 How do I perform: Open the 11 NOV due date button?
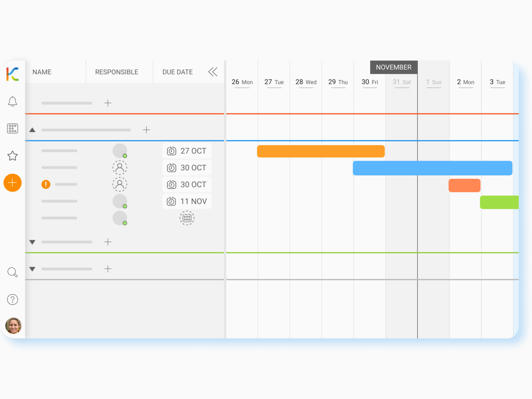[x=187, y=201]
